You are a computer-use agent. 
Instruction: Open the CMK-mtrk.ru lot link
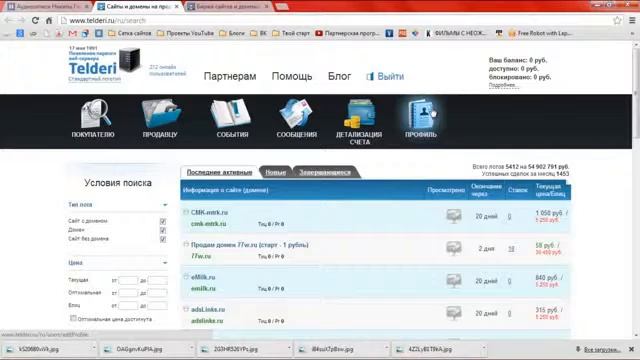click(209, 212)
